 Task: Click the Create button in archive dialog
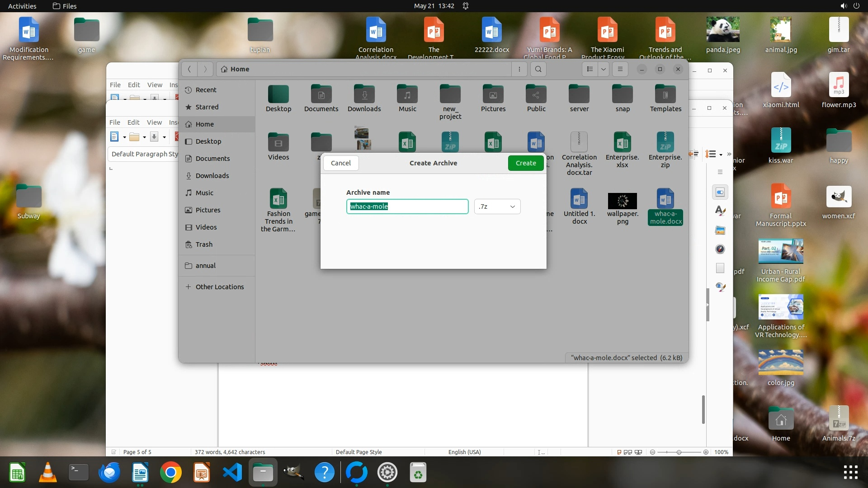pos(526,163)
